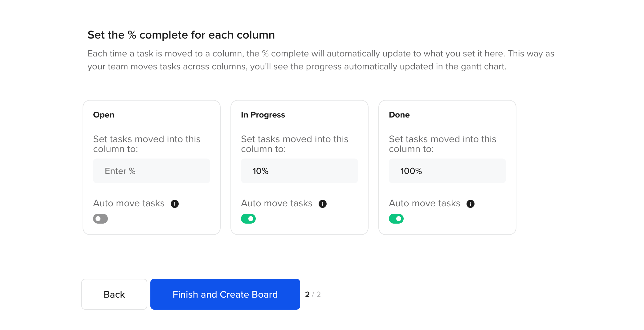This screenshot has width=644, height=330.
Task: Select the 100% field in Done column
Action: click(x=447, y=171)
